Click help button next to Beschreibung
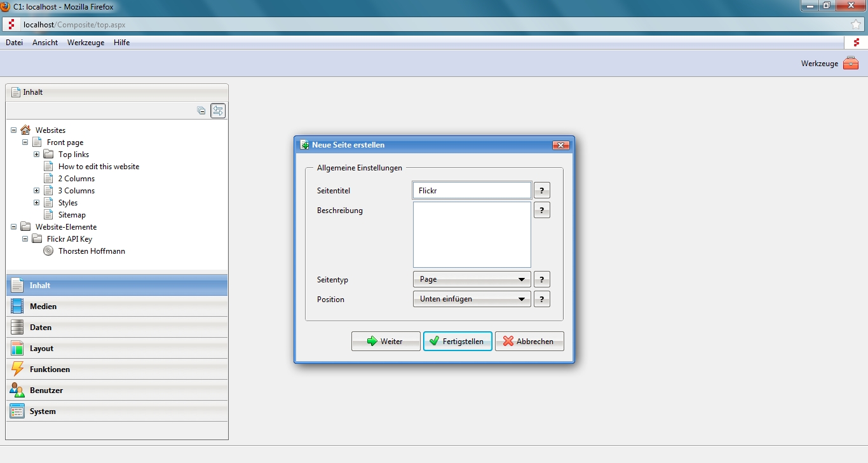The width and height of the screenshot is (868, 463). [x=541, y=210]
